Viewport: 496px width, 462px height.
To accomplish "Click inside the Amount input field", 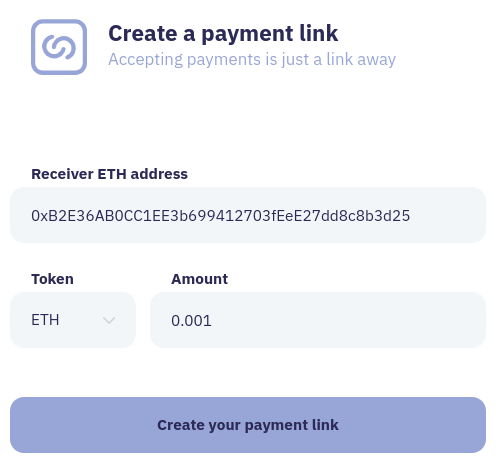I will pos(318,320).
